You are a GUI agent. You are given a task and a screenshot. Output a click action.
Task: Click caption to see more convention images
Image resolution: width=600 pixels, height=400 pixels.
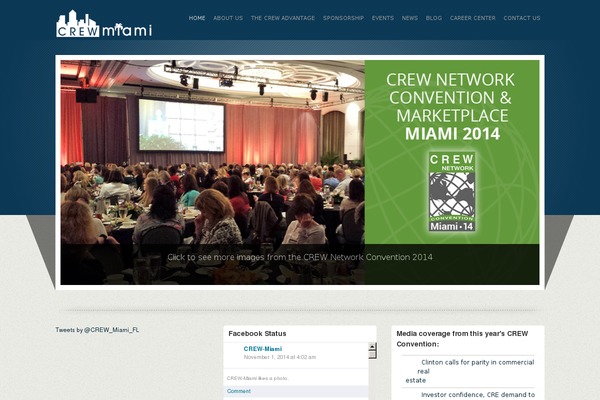click(300, 257)
